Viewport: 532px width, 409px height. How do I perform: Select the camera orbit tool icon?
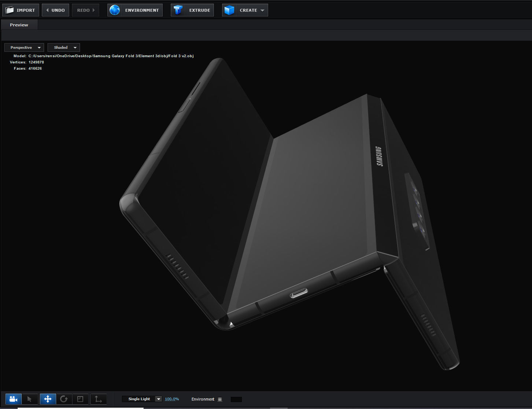(x=14, y=399)
